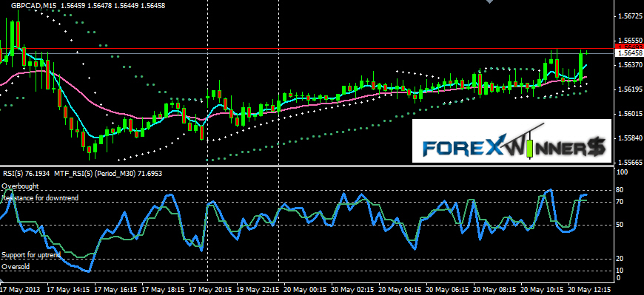Click the GBPCAD,M15 chart title text

pos(35,6)
